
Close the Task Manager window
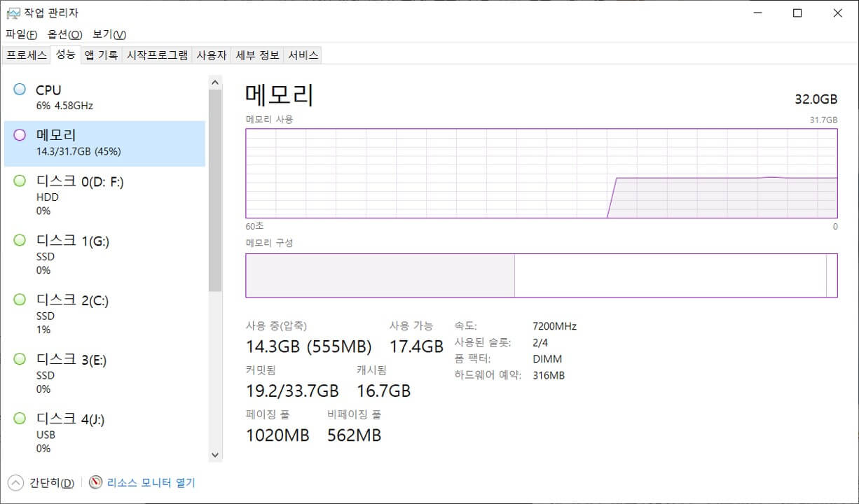pos(838,13)
